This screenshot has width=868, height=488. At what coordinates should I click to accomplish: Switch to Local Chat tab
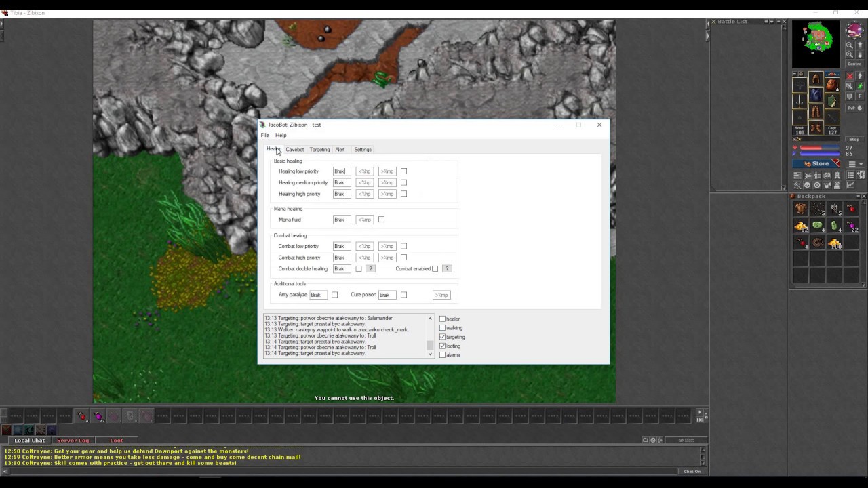[30, 441]
